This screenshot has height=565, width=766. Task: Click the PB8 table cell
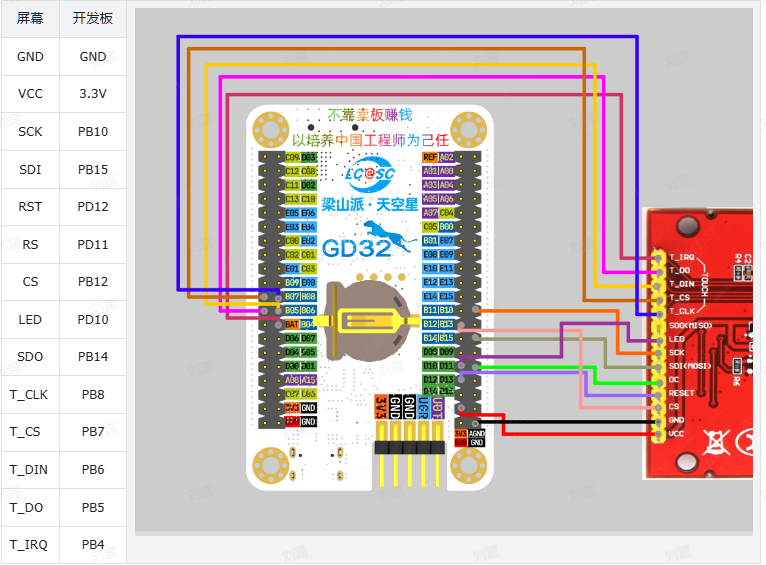point(93,395)
